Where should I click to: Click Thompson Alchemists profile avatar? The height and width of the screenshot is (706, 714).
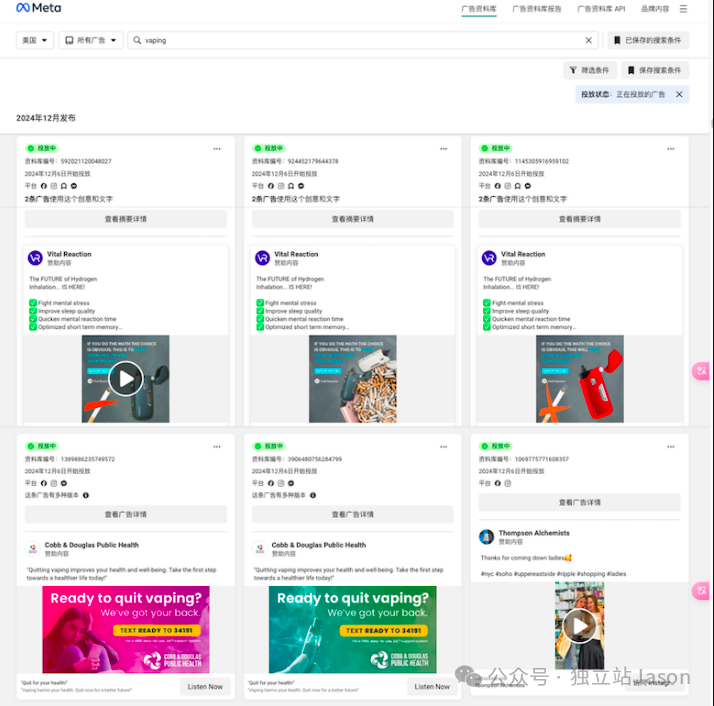487,537
